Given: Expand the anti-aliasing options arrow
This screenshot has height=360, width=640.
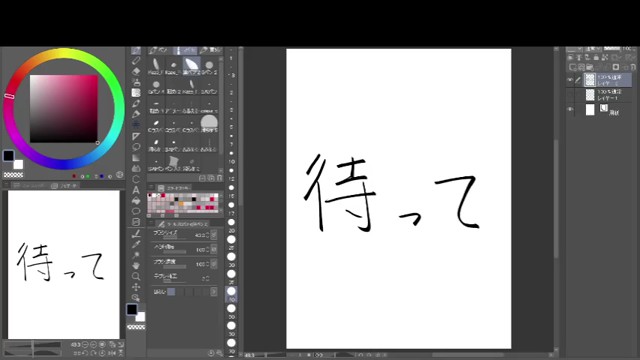Looking at the screenshot, I should click(x=213, y=291).
